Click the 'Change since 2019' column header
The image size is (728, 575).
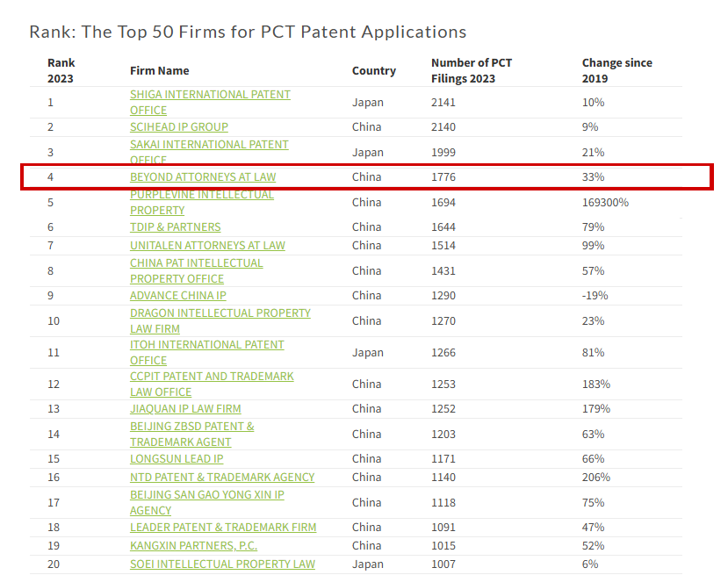(x=617, y=70)
